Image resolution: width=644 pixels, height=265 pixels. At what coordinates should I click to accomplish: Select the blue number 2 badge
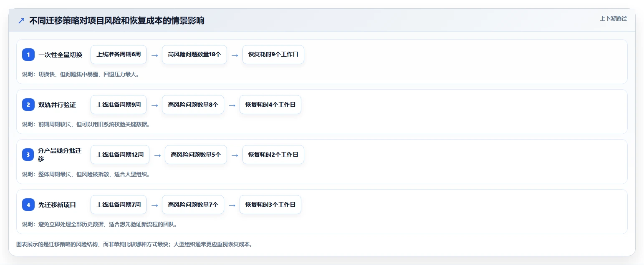pyautogui.click(x=28, y=105)
